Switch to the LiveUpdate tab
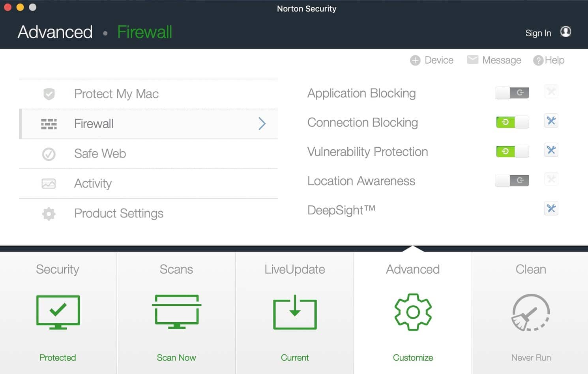Screen dimensions: 588x374 tap(295, 313)
